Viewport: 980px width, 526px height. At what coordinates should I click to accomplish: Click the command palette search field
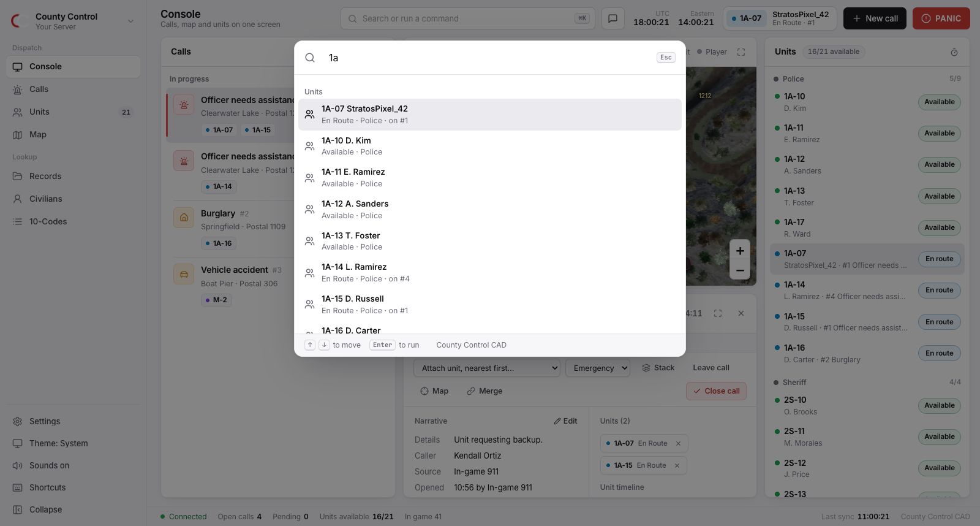489,58
